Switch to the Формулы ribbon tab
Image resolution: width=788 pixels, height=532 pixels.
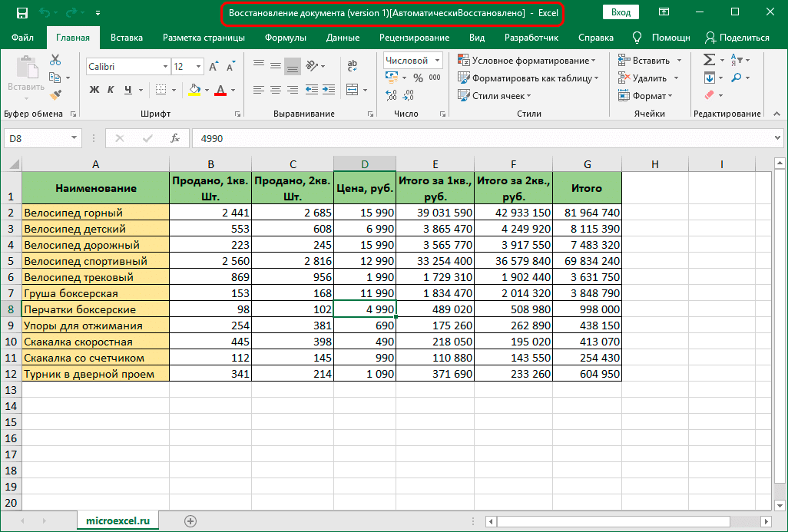coord(285,38)
